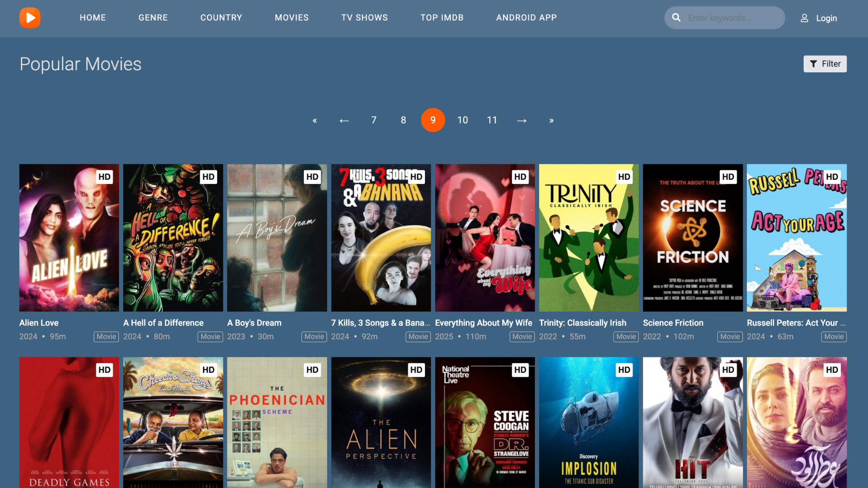Click the search magnifier icon
The image size is (868, 488).
676,18
